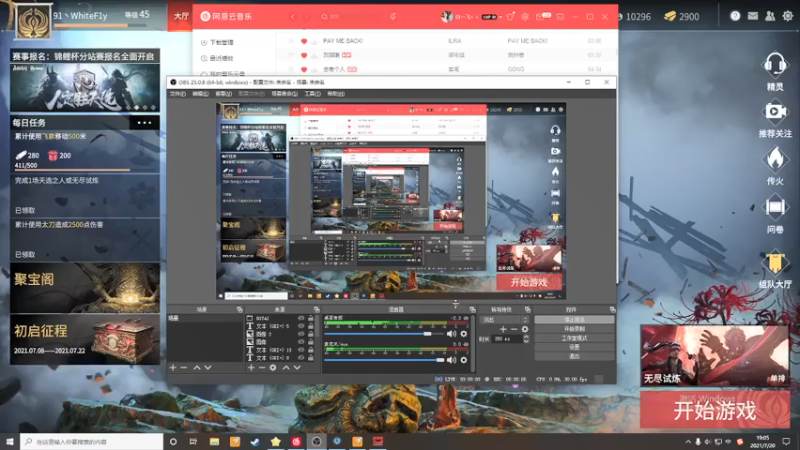Pop out the 混音器 mixer dock
This screenshot has width=800, height=450.
click(472, 310)
